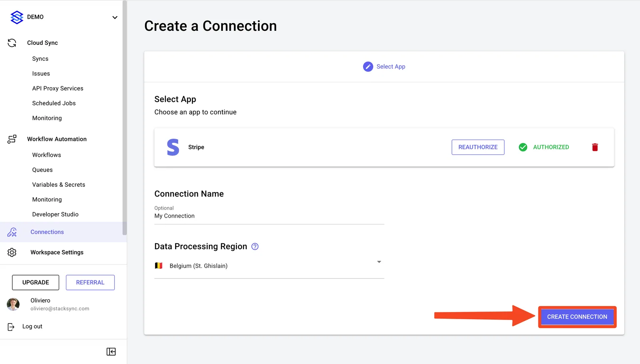The height and width of the screenshot is (364, 640).
Task: Click the Cloud Sync section label
Action: [x=42, y=43]
